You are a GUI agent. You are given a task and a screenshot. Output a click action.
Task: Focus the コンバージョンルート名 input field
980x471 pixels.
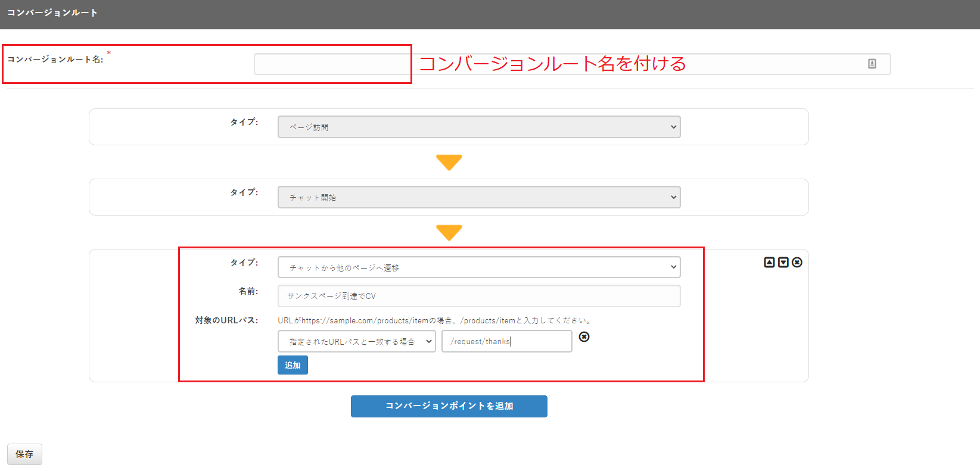(x=572, y=64)
